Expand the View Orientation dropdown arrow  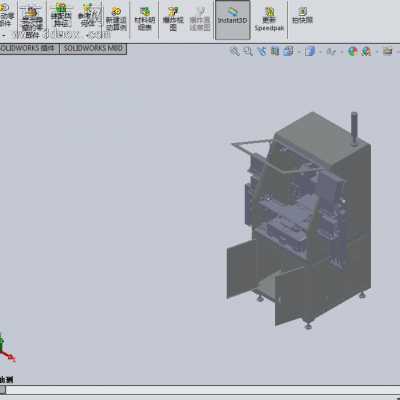pyautogui.click(x=299, y=52)
